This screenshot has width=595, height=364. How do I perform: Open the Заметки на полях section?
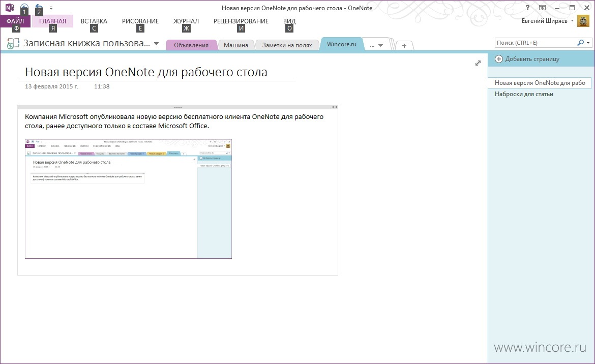(x=287, y=45)
